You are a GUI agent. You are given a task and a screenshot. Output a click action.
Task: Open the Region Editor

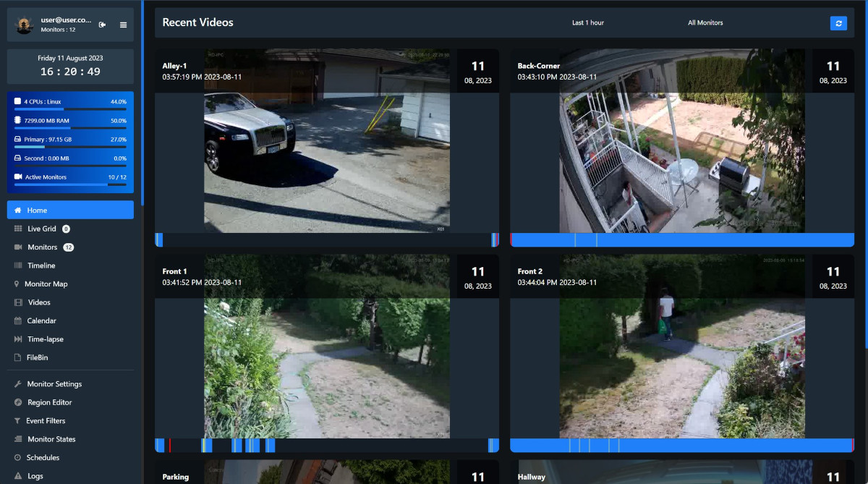pyautogui.click(x=49, y=402)
